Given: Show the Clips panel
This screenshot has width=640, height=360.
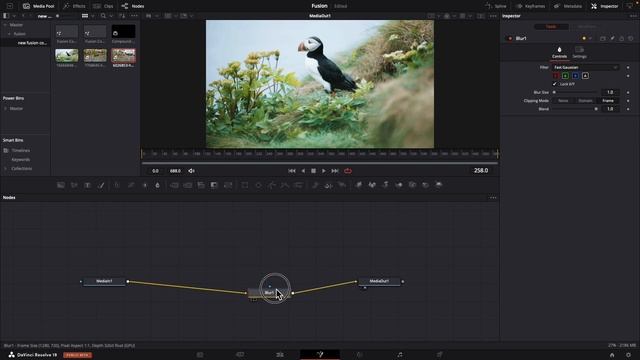Looking at the screenshot, I should [x=103, y=6].
